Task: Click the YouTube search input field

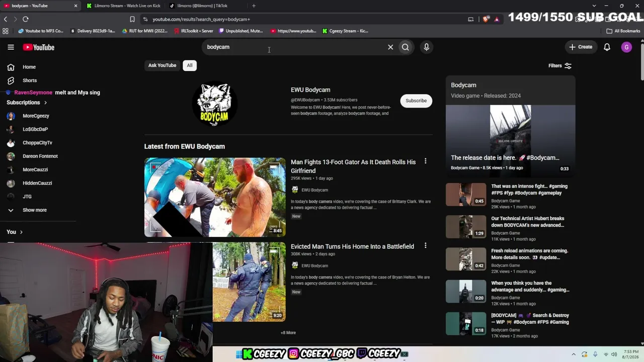Action: tap(294, 47)
